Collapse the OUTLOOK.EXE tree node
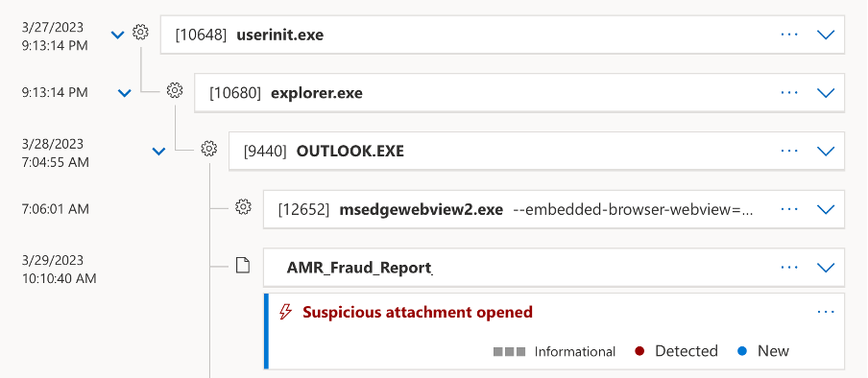 pos(158,151)
